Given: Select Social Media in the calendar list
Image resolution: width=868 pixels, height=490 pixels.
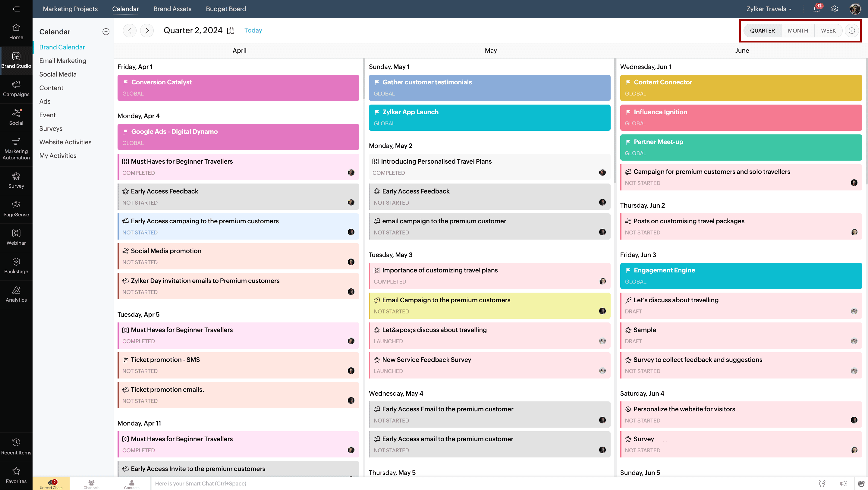Looking at the screenshot, I should [x=58, y=74].
